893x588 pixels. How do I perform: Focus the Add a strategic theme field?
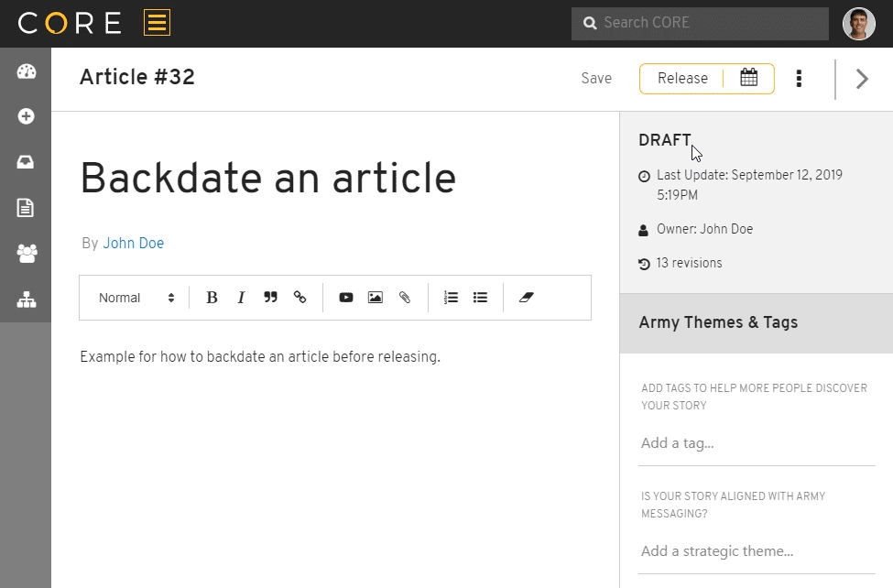(757, 551)
